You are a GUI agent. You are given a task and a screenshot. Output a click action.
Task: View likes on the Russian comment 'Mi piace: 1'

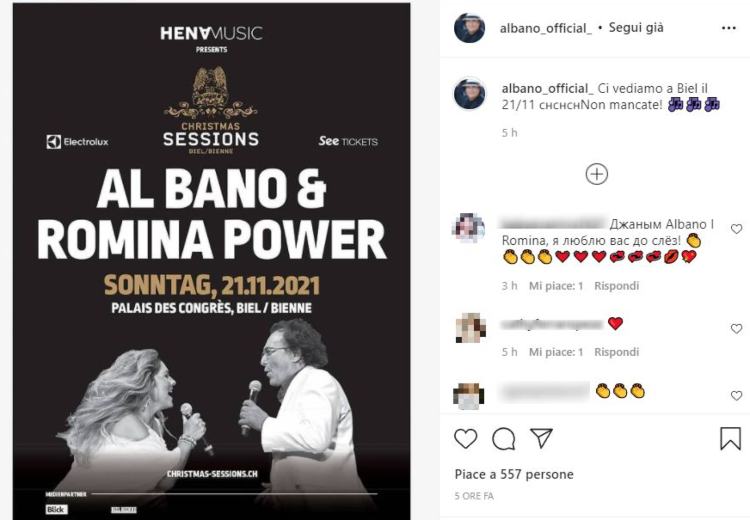(x=556, y=286)
